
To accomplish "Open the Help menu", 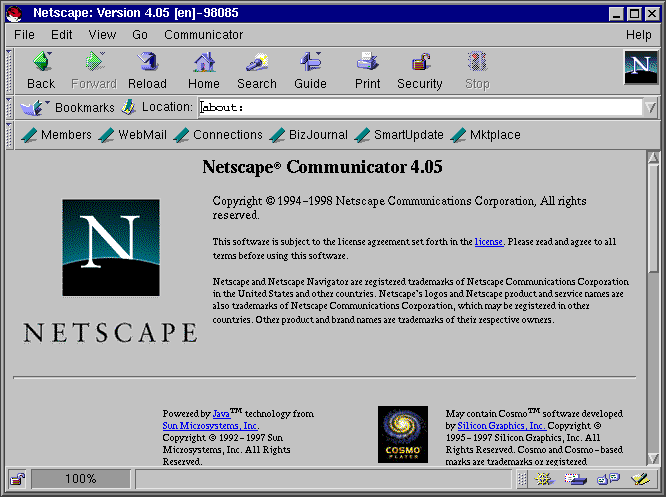I will click(x=638, y=35).
